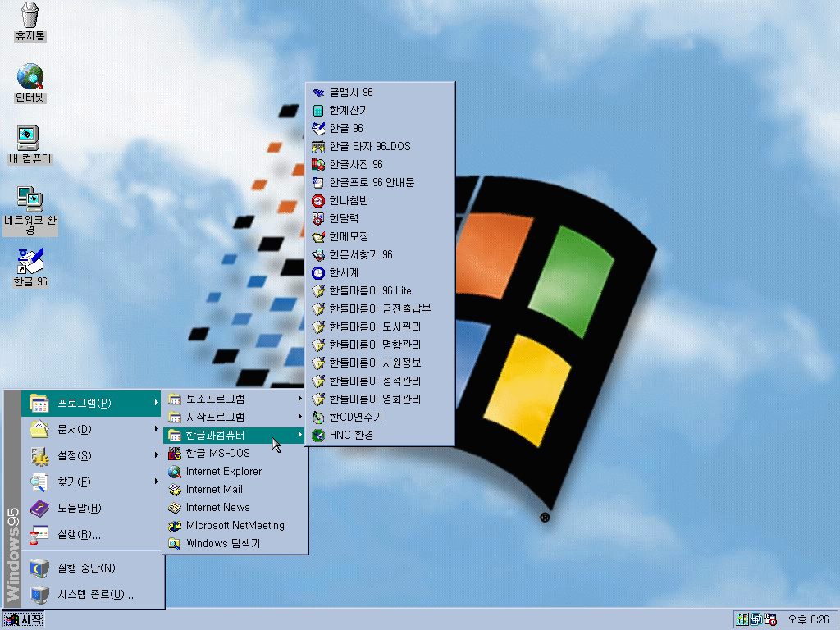Click the 글맵시 96 icon

click(x=318, y=93)
